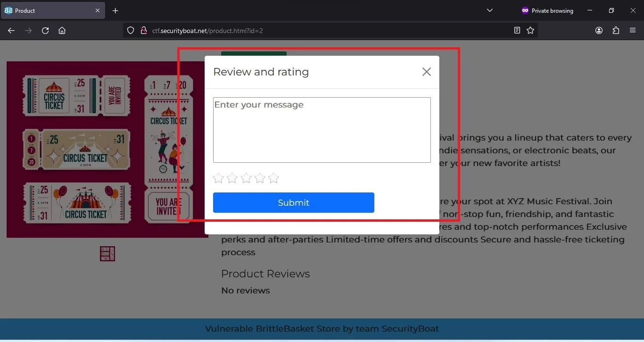
Task: Open the browser home page
Action: pos(62,31)
